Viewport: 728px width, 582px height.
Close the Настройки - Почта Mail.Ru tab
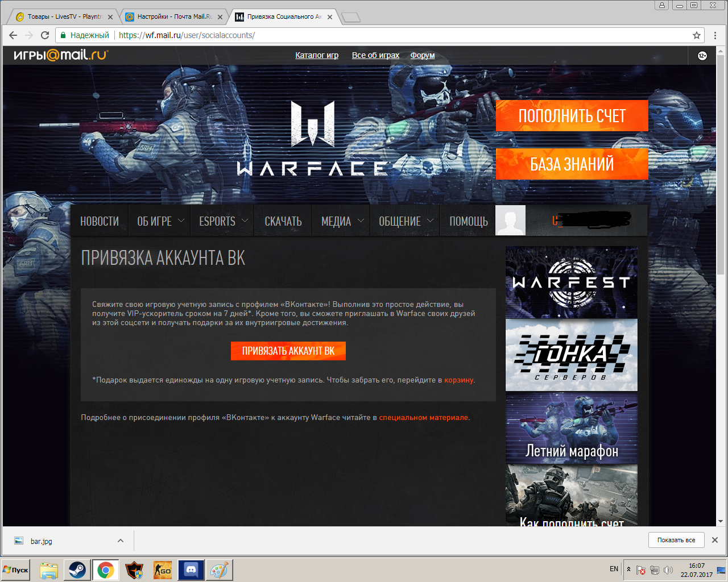tap(220, 17)
